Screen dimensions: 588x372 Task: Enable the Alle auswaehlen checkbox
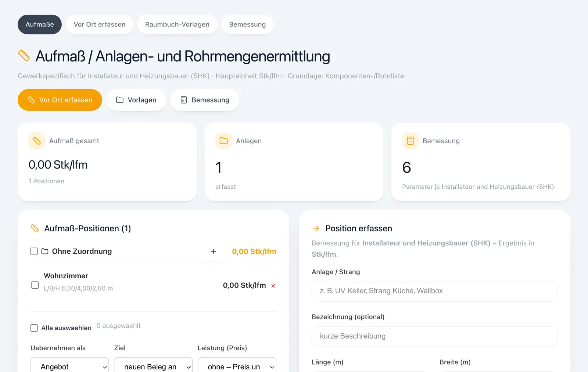click(x=34, y=328)
